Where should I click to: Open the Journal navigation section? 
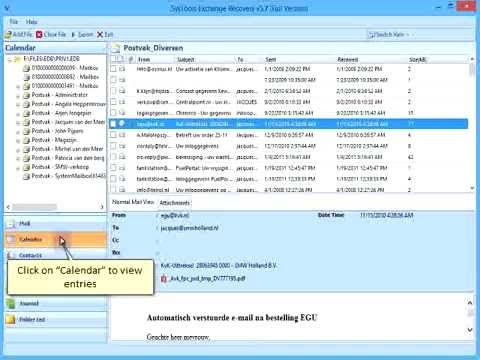click(56, 303)
